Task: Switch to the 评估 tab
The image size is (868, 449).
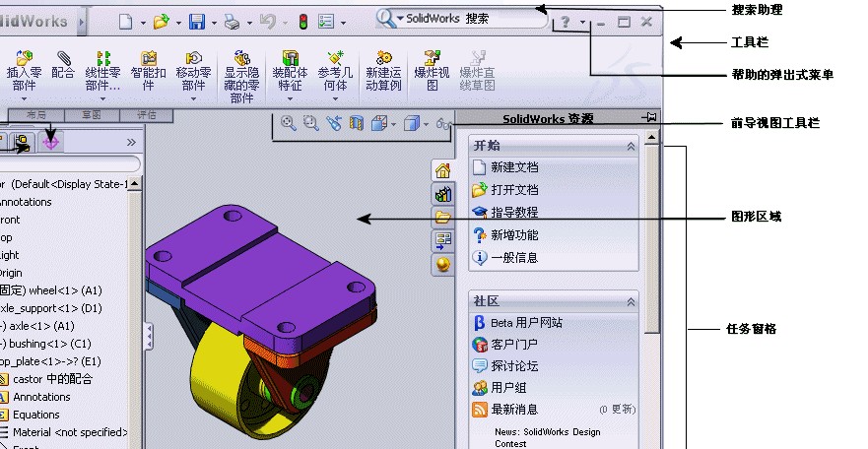Action: tap(147, 114)
